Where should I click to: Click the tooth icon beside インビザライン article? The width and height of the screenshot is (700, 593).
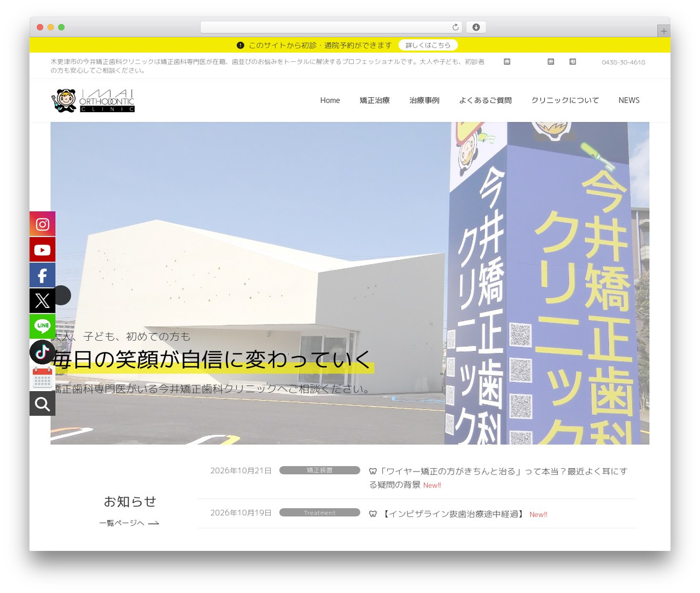point(373,514)
